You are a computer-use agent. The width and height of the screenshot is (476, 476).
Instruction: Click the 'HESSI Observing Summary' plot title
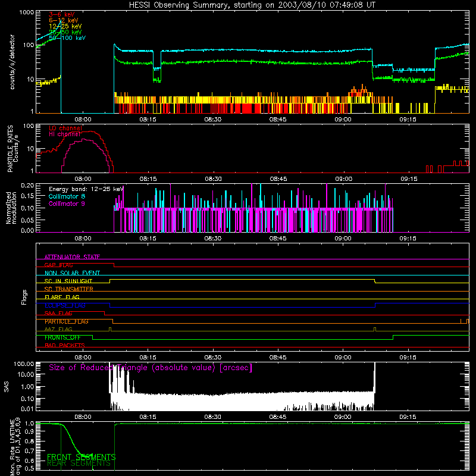click(252, 5)
